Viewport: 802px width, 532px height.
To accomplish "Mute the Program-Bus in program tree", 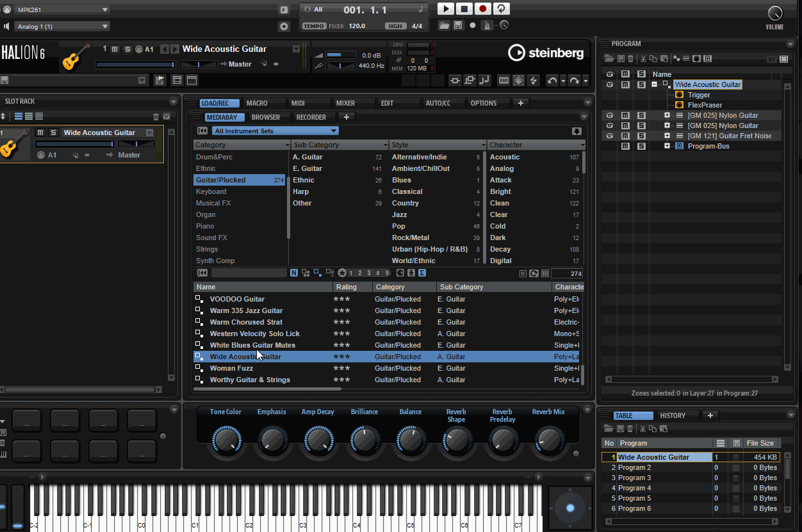I will (625, 146).
